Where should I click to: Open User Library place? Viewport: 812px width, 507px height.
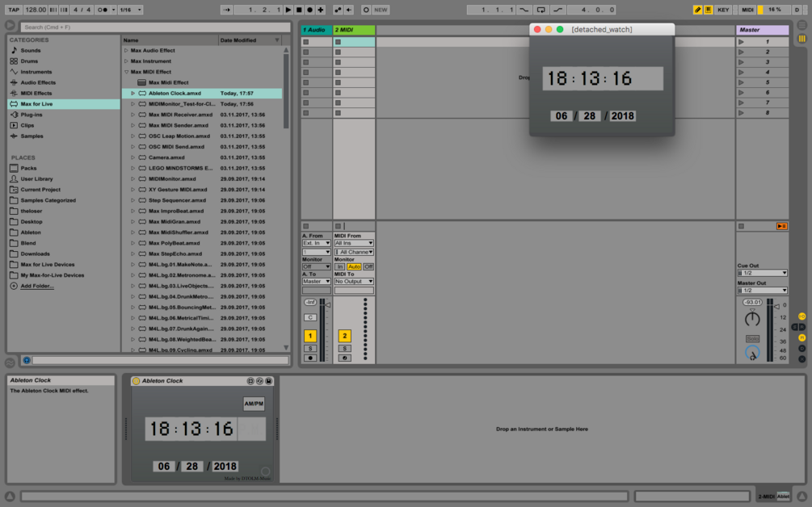coord(36,179)
